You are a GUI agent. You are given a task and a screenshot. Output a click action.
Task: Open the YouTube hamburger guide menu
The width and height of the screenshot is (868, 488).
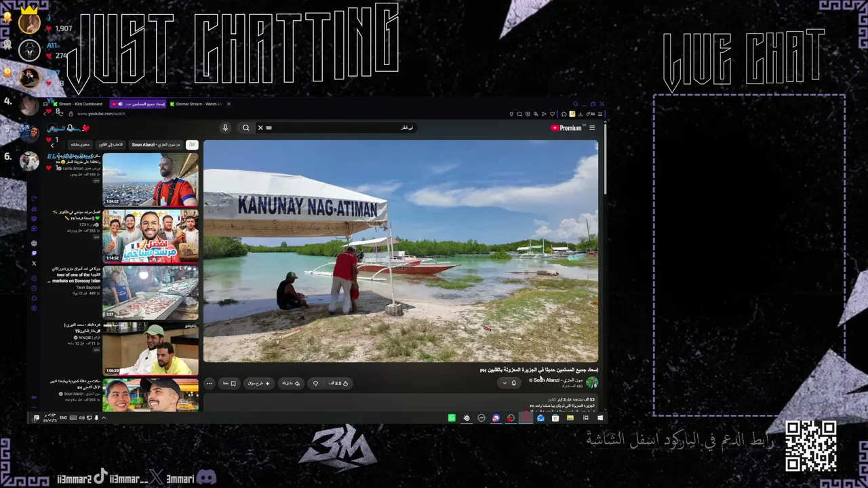[x=592, y=127]
